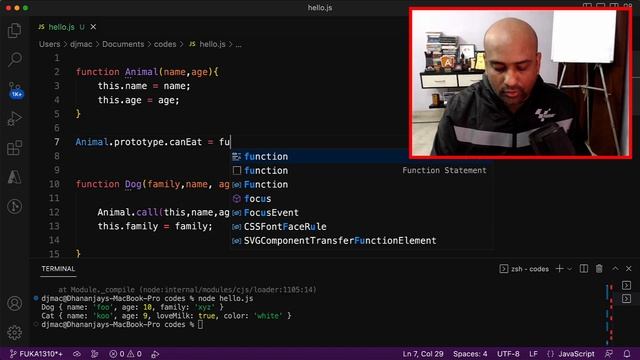Viewport: 640px width, 360px height.
Task: Click the terminal overview scrollbar
Action: 609,314
